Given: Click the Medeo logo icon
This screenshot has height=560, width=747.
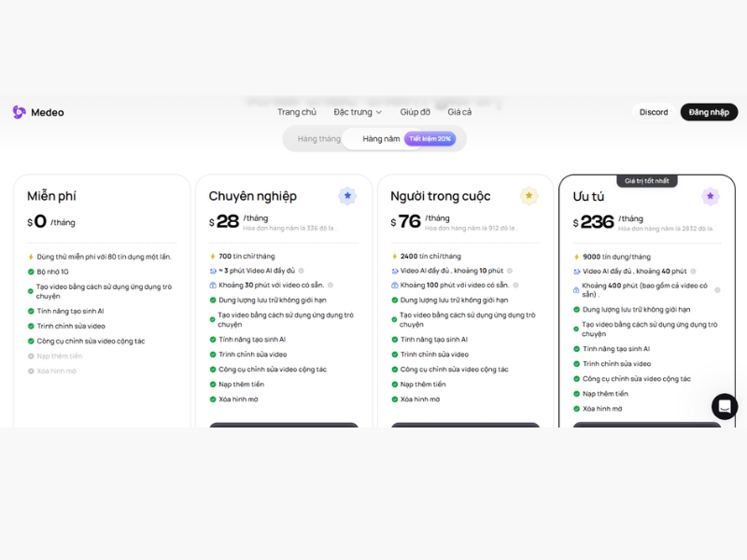Looking at the screenshot, I should click(x=19, y=112).
